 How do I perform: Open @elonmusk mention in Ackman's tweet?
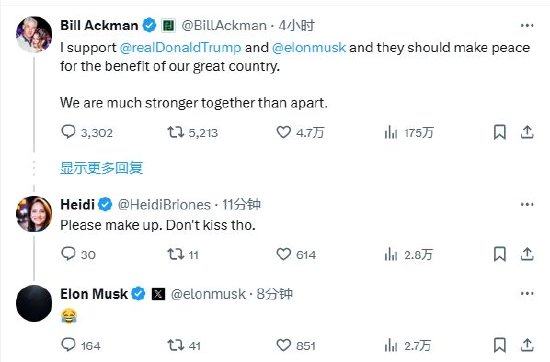(x=309, y=48)
